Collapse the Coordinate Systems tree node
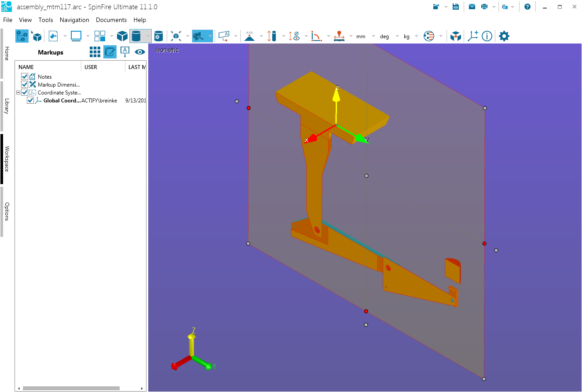The height and width of the screenshot is (392, 582). (x=18, y=93)
